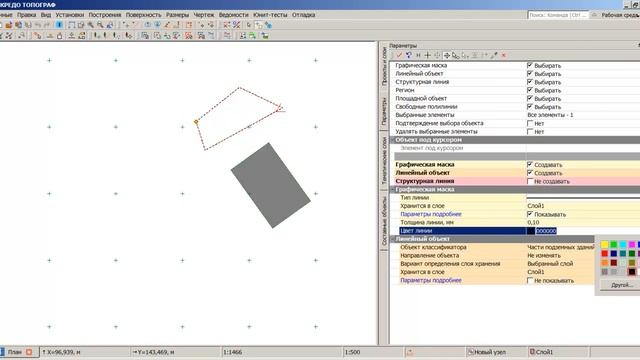Image resolution: width=640 pixels, height=360 pixels.
Task: Open the Поверхность menu
Action: (143, 15)
